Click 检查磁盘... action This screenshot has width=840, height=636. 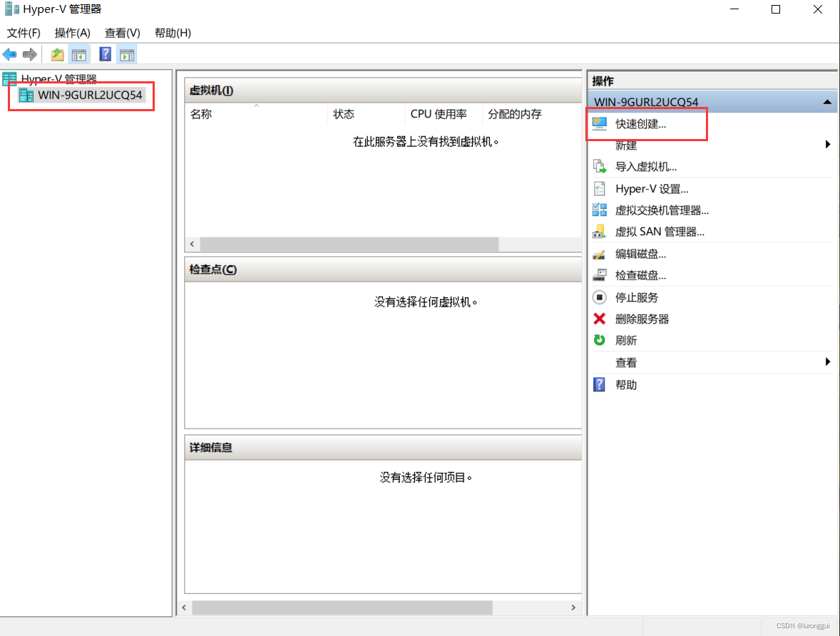[641, 275]
